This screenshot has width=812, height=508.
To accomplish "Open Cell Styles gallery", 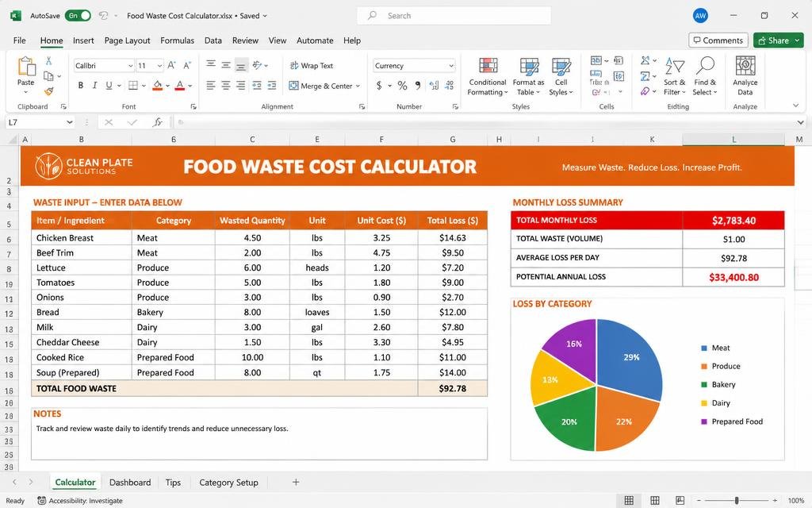I will coord(561,76).
